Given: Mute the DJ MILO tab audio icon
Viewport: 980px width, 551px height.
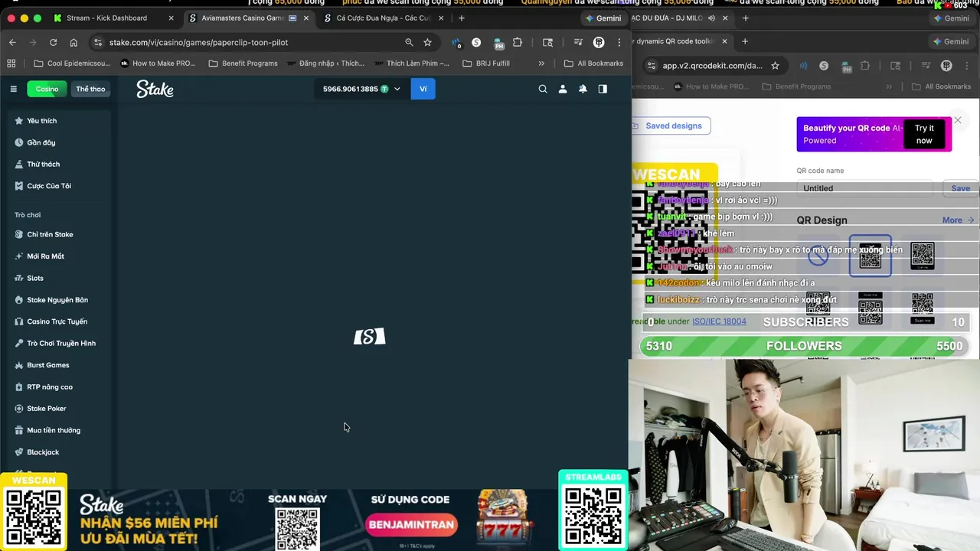Looking at the screenshot, I should (x=711, y=18).
